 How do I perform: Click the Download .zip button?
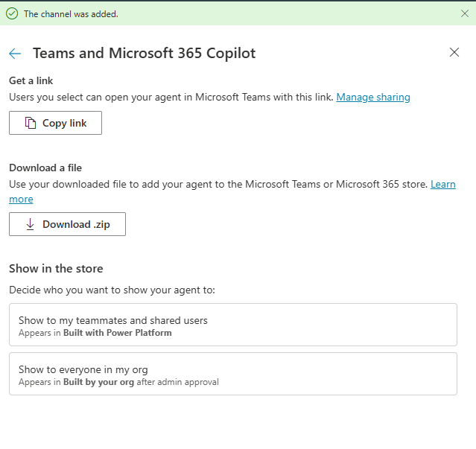[x=67, y=224]
